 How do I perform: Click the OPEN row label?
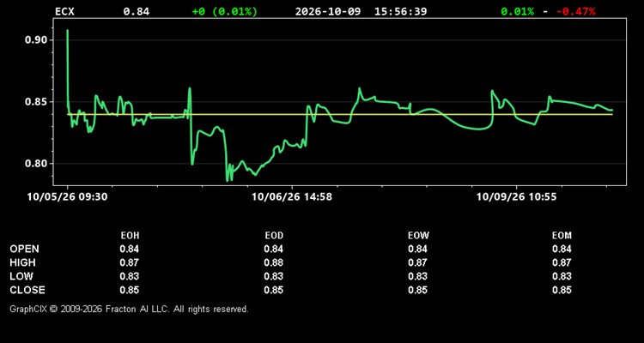click(x=25, y=249)
